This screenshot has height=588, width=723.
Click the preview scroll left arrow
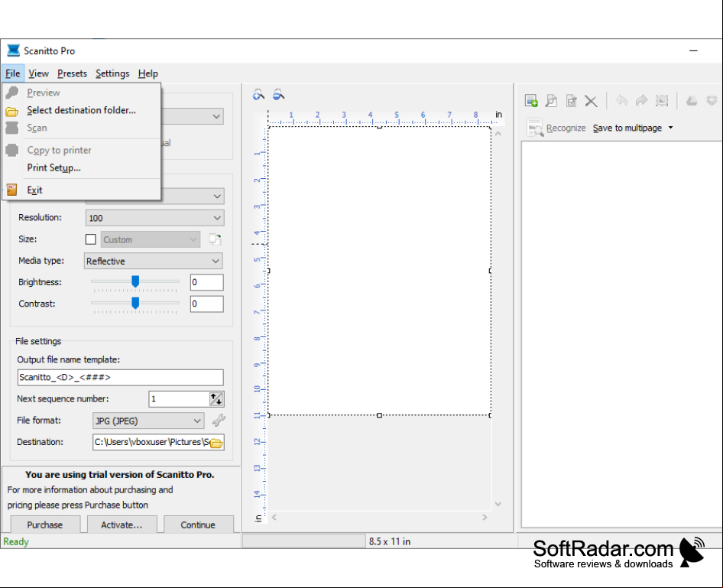point(274,517)
